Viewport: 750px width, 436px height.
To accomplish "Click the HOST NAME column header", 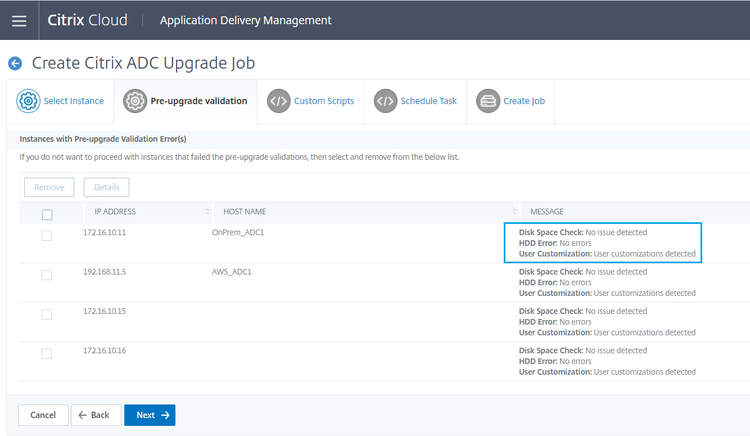I will pos(244,211).
